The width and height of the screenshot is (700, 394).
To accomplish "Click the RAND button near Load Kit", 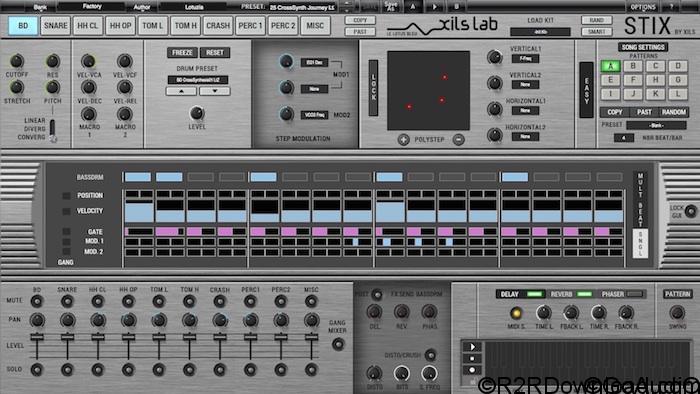I will (596, 20).
